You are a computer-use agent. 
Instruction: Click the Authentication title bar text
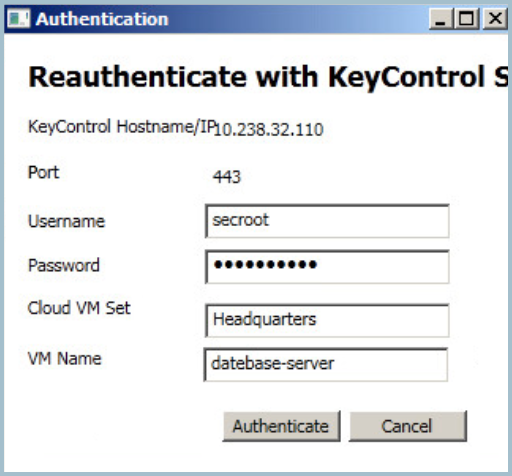pyautogui.click(x=102, y=19)
